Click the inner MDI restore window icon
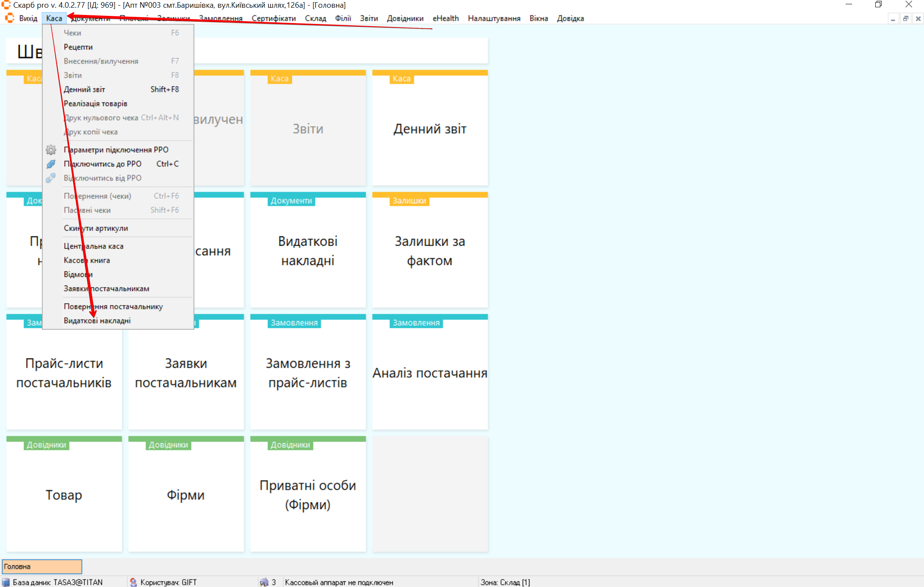 point(906,19)
